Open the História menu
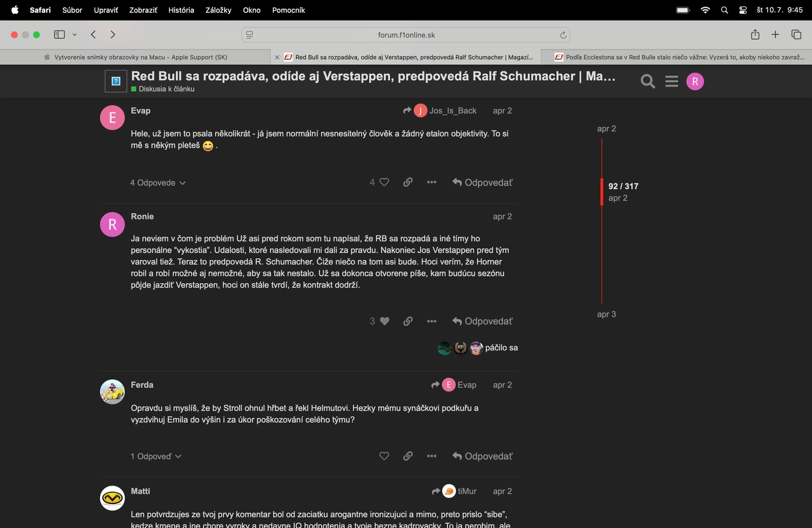This screenshot has height=528, width=812. click(181, 10)
